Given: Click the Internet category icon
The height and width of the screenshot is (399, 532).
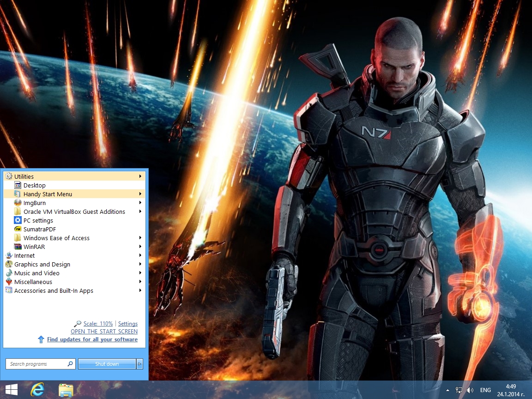Looking at the screenshot, I should (9, 255).
